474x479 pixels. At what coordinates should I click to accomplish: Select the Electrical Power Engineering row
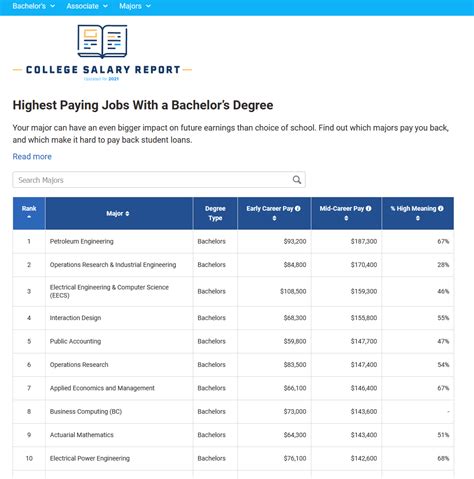coord(233,458)
